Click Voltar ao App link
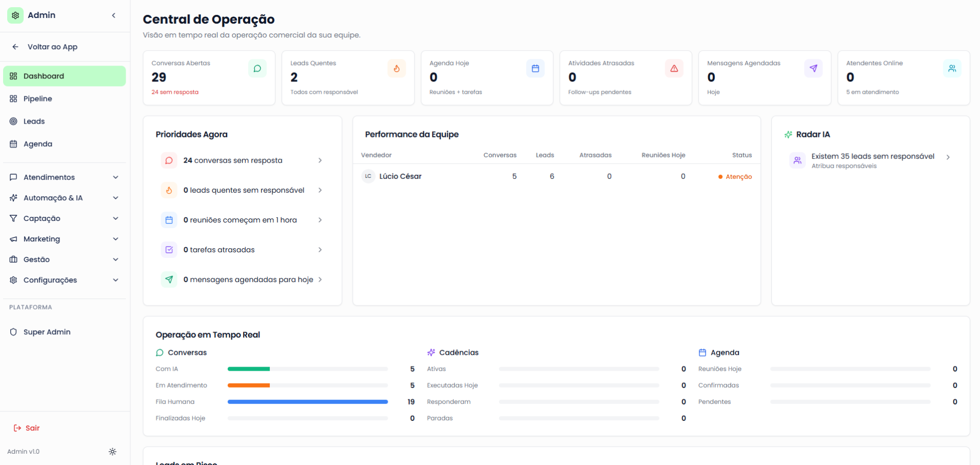The height and width of the screenshot is (465, 980). point(52,47)
